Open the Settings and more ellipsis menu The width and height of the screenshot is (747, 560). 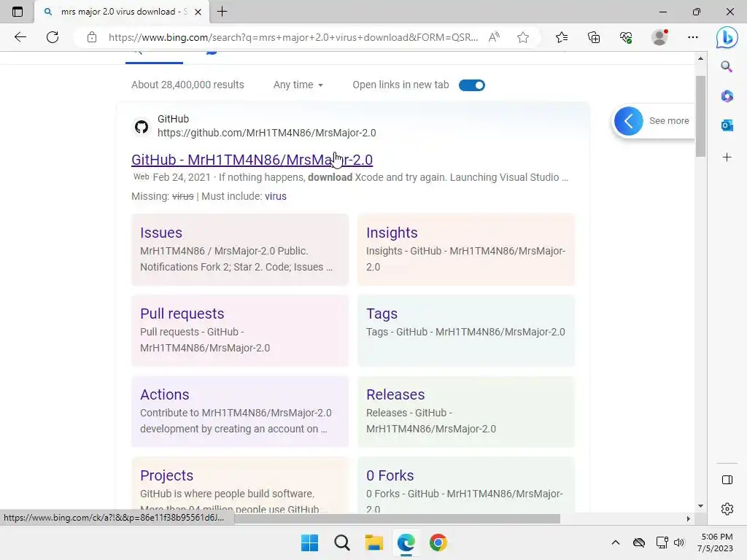(x=693, y=37)
